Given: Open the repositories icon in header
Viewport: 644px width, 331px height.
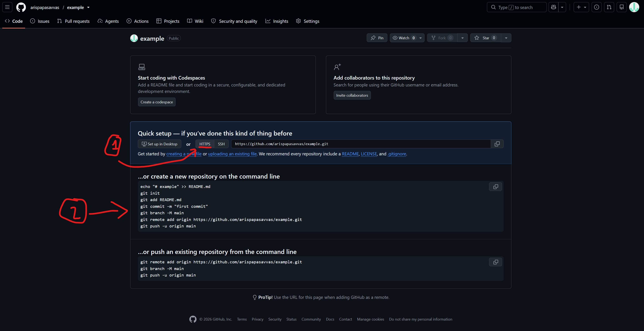Looking at the screenshot, I should point(621,7).
